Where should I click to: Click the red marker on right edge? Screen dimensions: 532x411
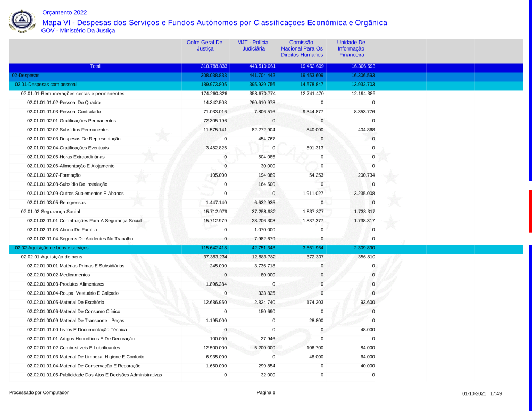[x=530, y=211]
